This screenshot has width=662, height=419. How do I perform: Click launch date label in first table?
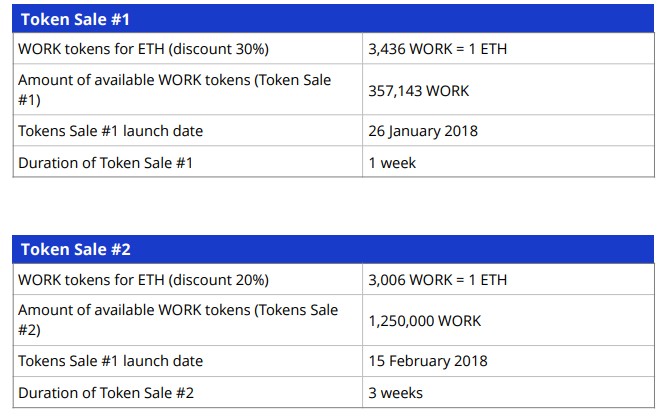tap(111, 131)
